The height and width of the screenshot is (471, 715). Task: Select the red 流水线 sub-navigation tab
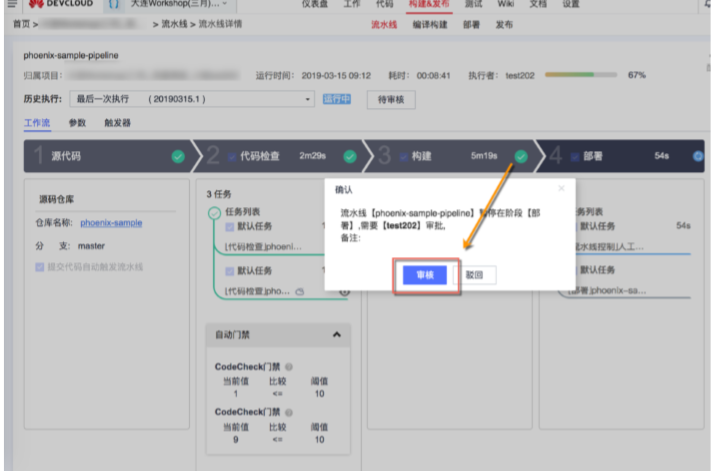click(384, 25)
